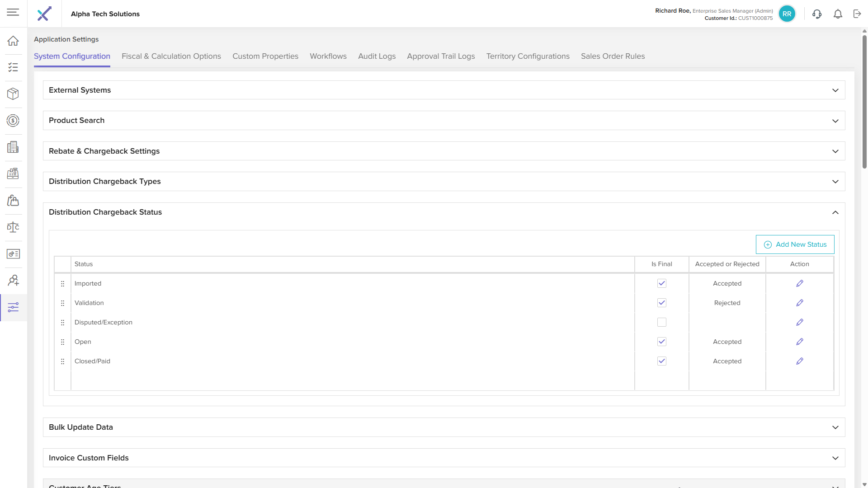Collapse the Distribution Chargeback Status section
868x488 pixels.
tap(835, 212)
